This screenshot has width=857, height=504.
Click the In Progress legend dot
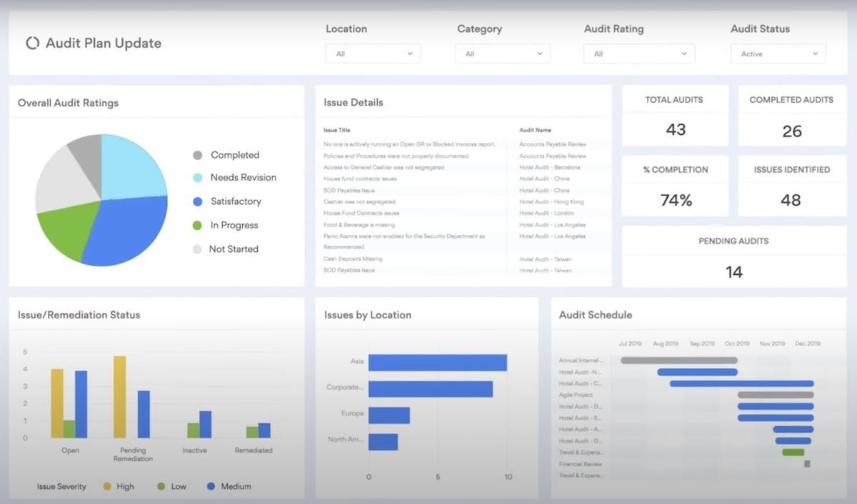[x=198, y=226]
